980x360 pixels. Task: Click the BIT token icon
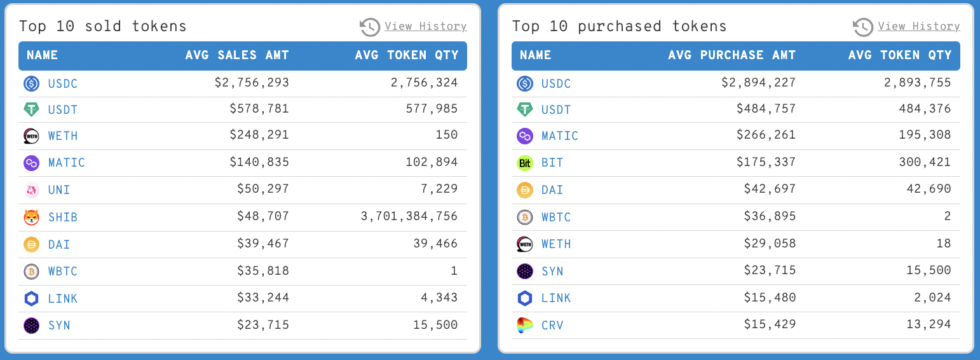pos(524,163)
